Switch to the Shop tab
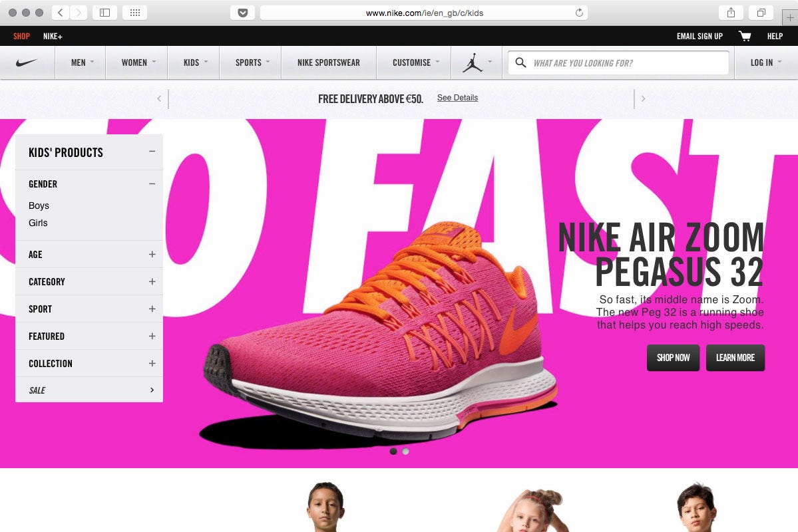The height and width of the screenshot is (532, 798). point(21,36)
